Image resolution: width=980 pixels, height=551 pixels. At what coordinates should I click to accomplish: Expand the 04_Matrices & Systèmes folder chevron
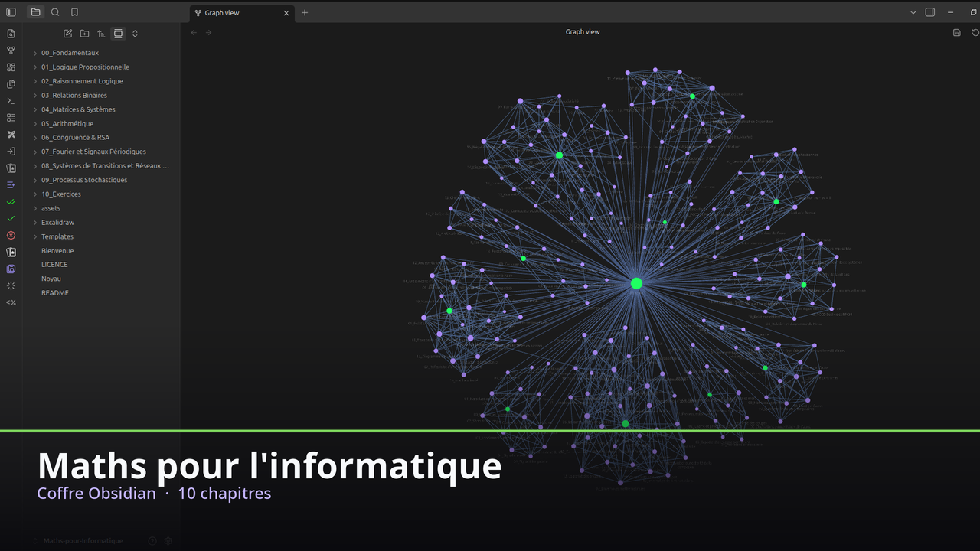coord(35,109)
